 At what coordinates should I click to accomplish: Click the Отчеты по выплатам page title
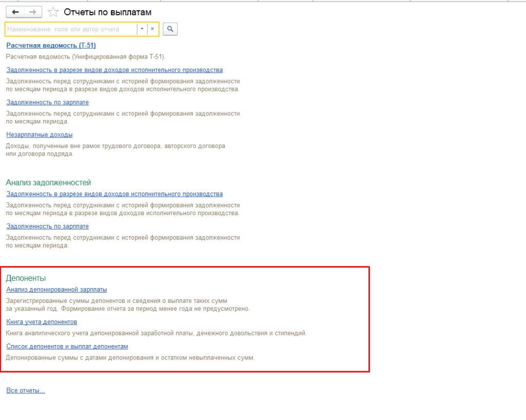point(107,12)
